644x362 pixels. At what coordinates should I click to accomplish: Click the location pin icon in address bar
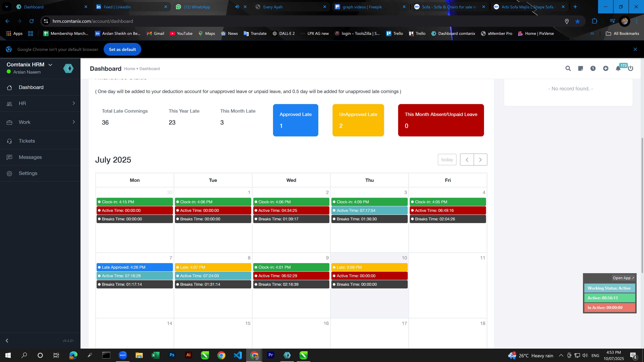coord(567,21)
